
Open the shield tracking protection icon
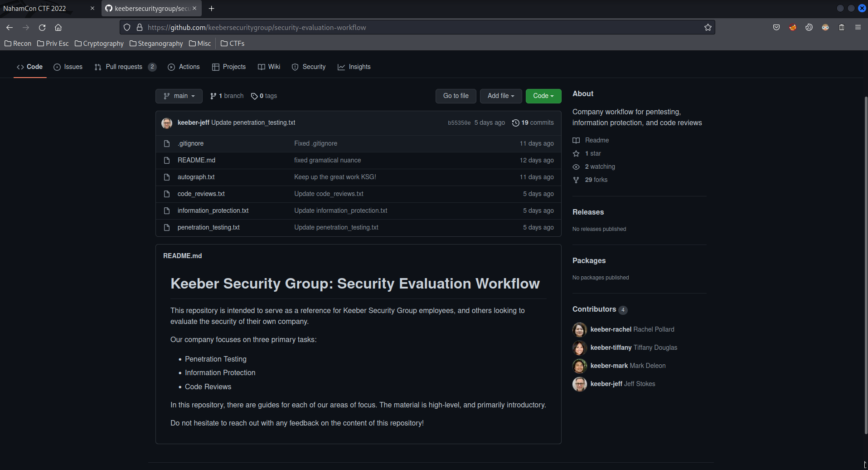(x=127, y=28)
